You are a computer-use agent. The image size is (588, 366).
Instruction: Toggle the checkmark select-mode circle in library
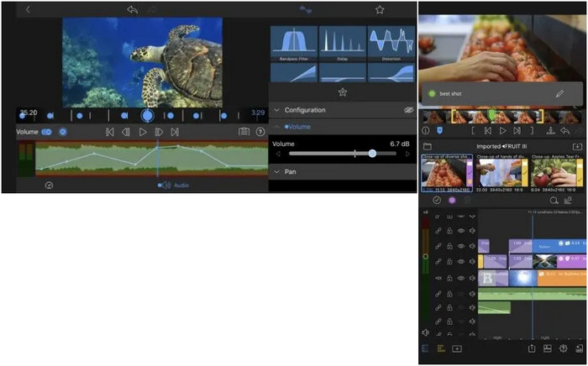point(437,201)
